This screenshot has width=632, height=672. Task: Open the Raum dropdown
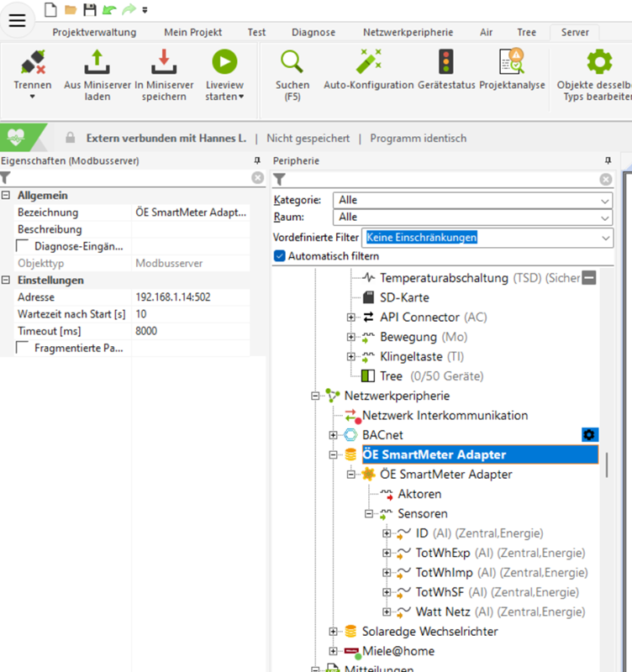tap(472, 218)
